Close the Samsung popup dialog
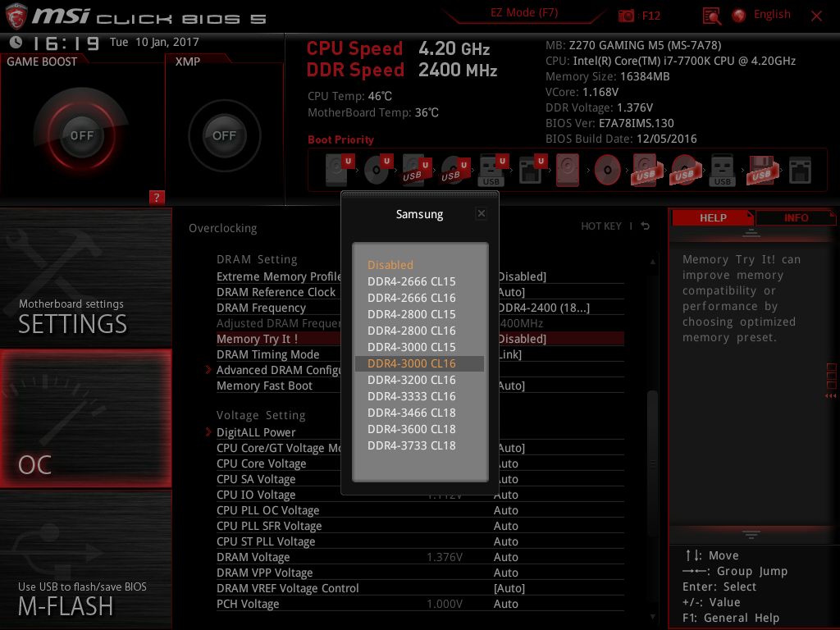Viewport: 840px width, 630px height. click(481, 213)
